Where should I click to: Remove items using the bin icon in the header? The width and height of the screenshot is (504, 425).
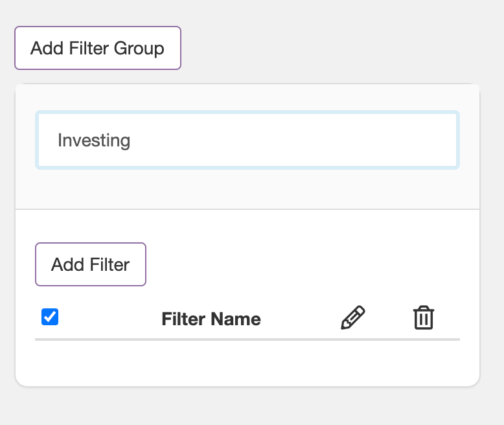point(424,317)
